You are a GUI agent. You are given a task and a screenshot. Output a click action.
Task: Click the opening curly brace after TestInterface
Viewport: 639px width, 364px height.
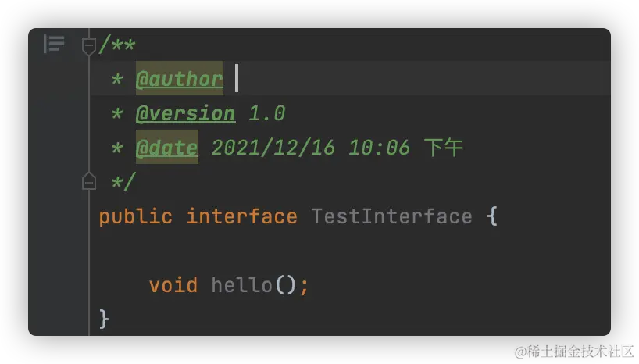click(x=491, y=216)
